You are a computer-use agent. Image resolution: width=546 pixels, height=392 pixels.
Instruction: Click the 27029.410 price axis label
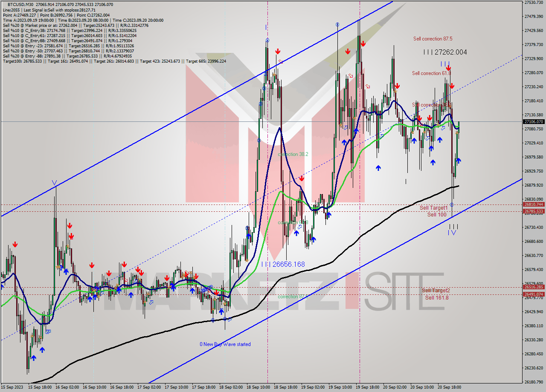534,143
